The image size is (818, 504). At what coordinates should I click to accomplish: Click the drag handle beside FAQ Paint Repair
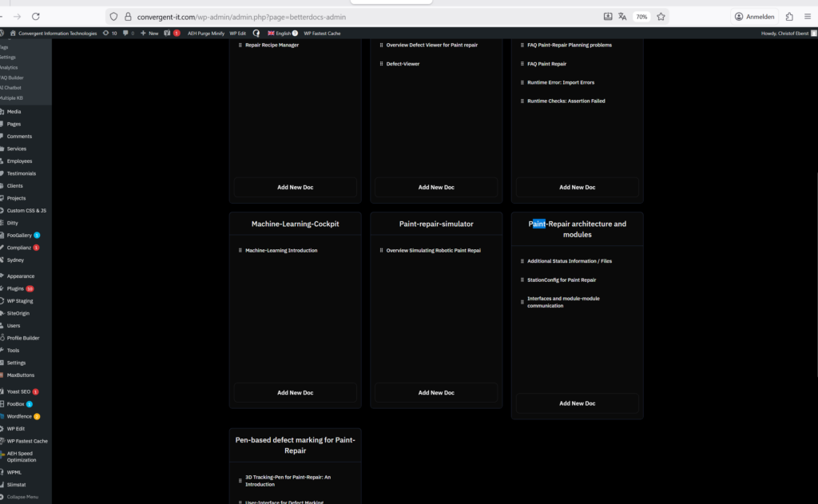coord(522,64)
